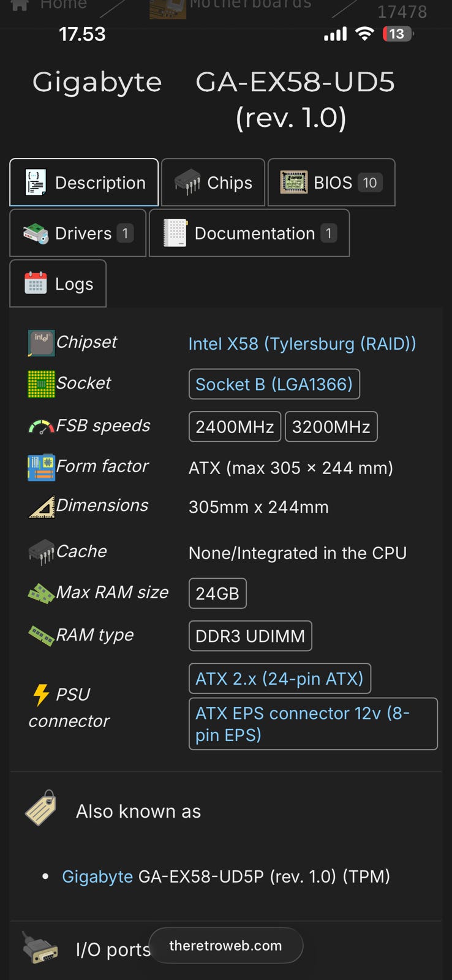Click the Logs calendar icon
This screenshot has height=980, width=452.
click(x=36, y=284)
